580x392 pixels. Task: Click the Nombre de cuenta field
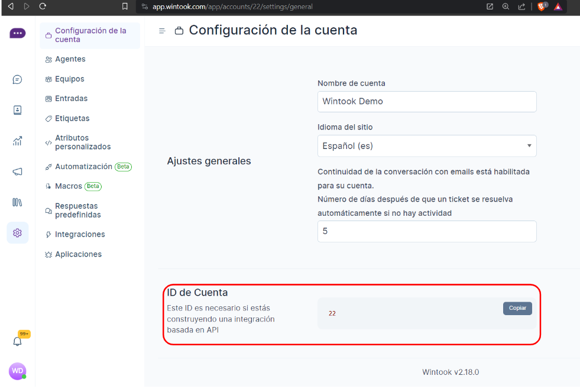point(426,101)
